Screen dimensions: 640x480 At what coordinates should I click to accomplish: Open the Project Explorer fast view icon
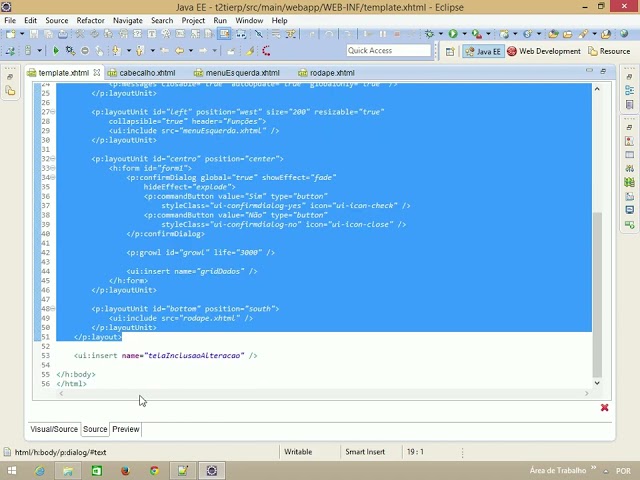[x=10, y=91]
